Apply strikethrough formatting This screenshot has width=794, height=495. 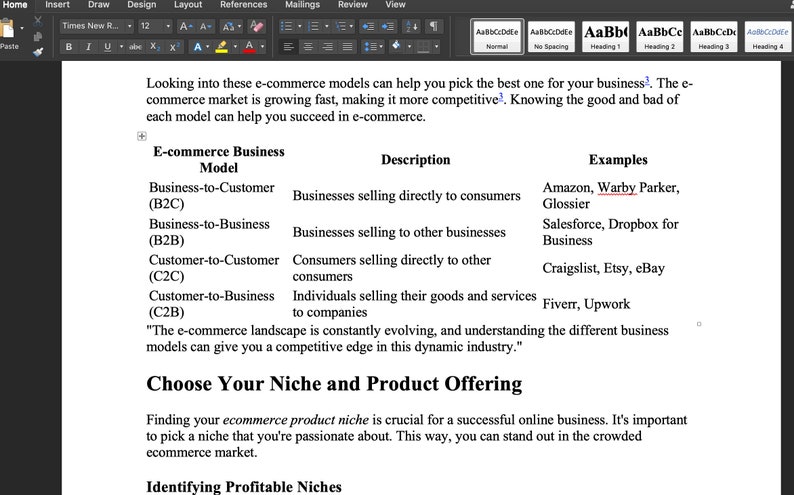click(135, 47)
